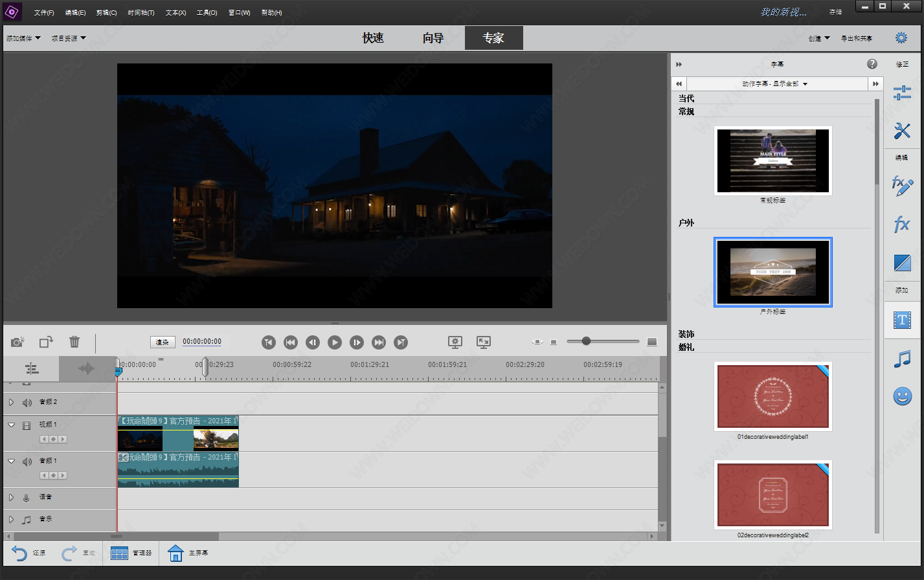Select the Titles T panel icon
This screenshot has height=580, width=924.
[x=902, y=320]
